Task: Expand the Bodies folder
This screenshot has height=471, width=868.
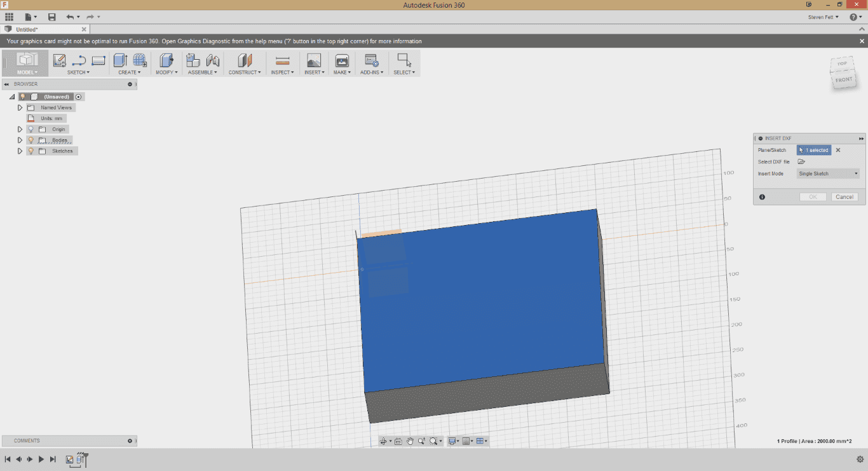Action: pyautogui.click(x=20, y=140)
